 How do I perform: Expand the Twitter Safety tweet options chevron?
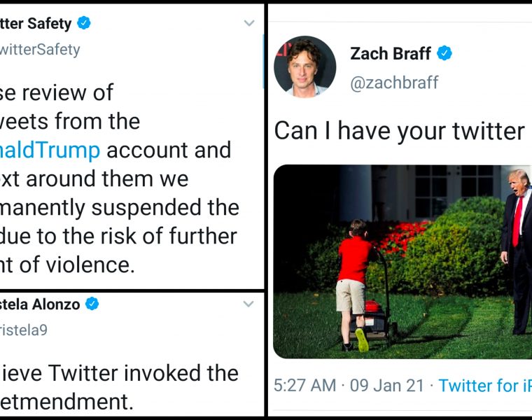(248, 24)
